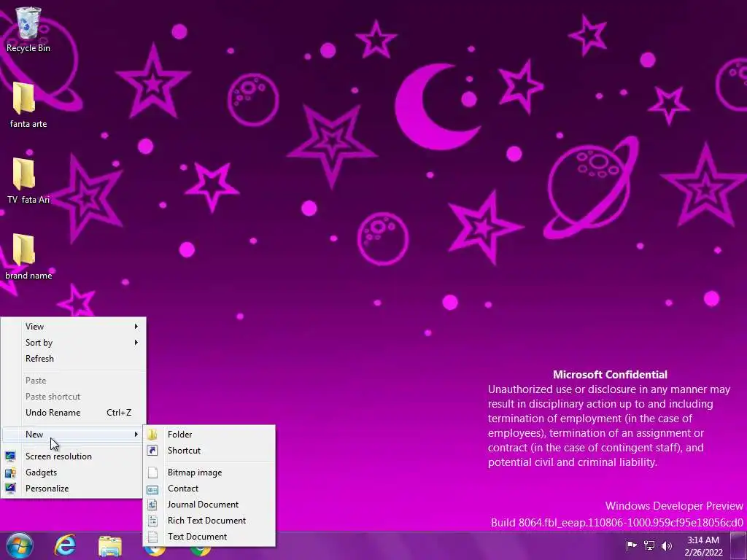
Task: Open View in the context menu
Action: [x=74, y=326]
